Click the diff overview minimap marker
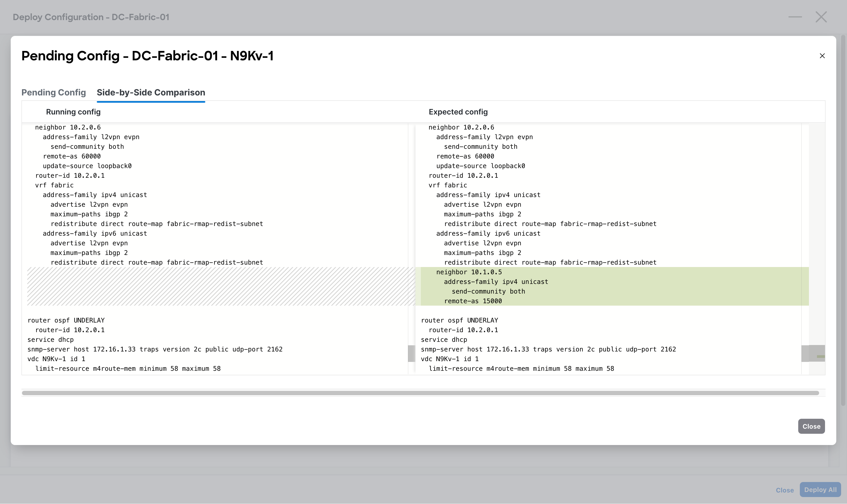The image size is (847, 504). click(x=821, y=357)
